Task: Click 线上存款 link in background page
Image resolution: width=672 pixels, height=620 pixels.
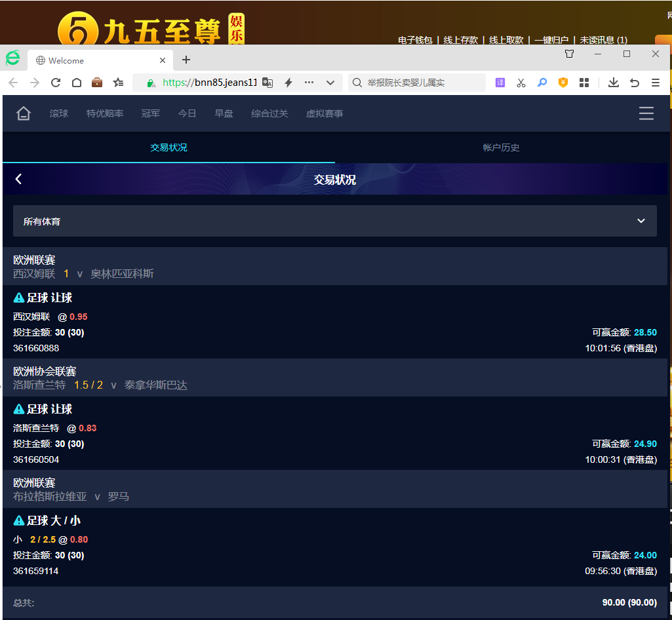Action: (461, 40)
